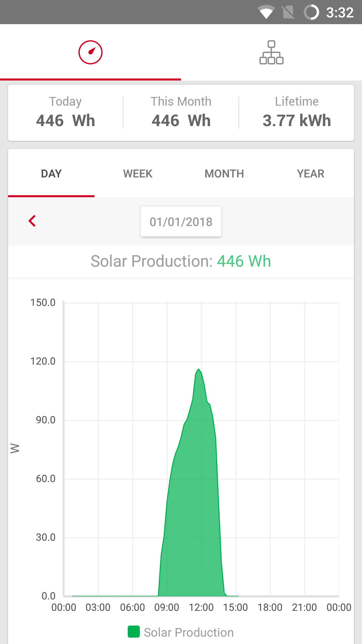This screenshot has width=362, height=644.
Task: Tap the 12:00 label on time axis
Action: click(201, 607)
